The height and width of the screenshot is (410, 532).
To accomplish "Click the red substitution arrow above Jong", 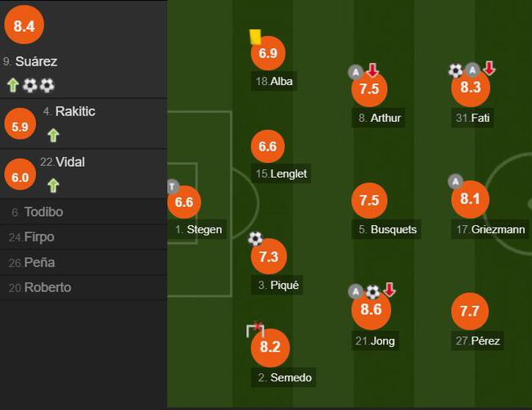I will tap(389, 291).
